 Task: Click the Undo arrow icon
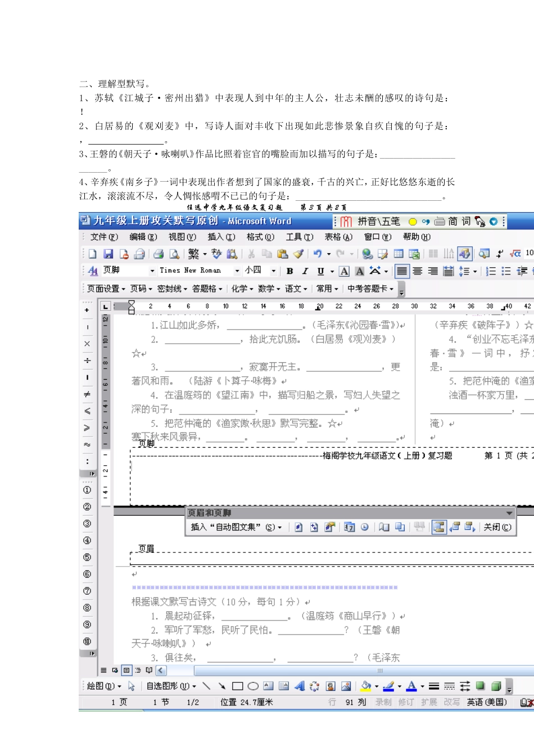click(318, 254)
